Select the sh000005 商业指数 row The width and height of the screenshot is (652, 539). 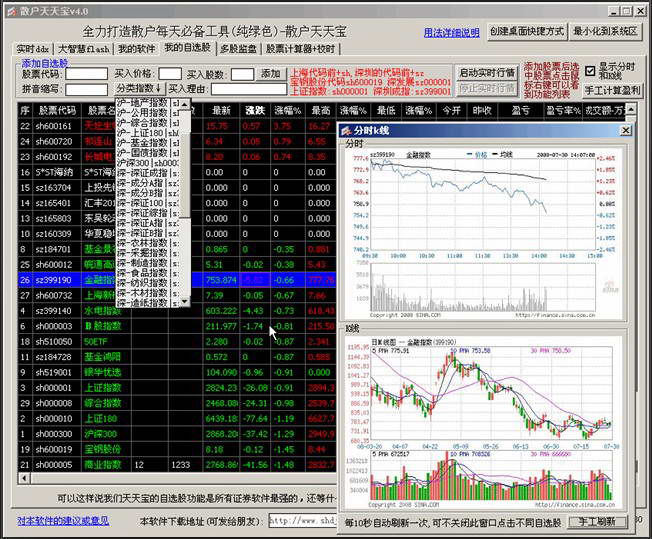coord(177,465)
